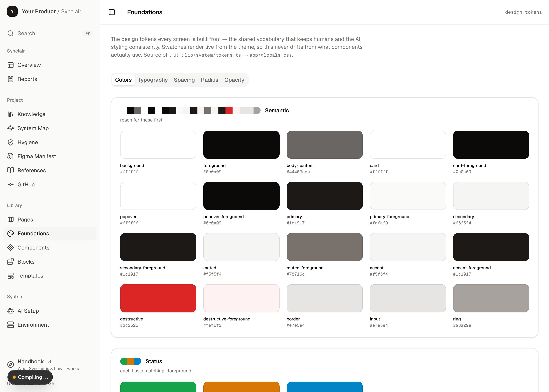Click the 'popover-foreground' token name

pos(223,217)
